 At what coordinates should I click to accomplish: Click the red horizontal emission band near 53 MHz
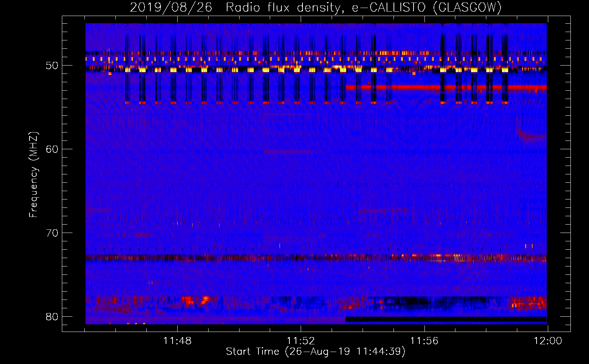[x=446, y=87]
